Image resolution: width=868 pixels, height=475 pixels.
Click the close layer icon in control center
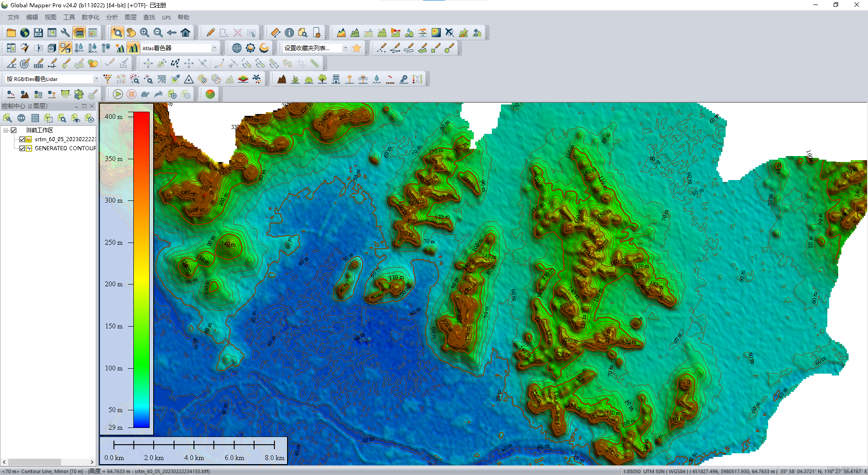tap(90, 118)
